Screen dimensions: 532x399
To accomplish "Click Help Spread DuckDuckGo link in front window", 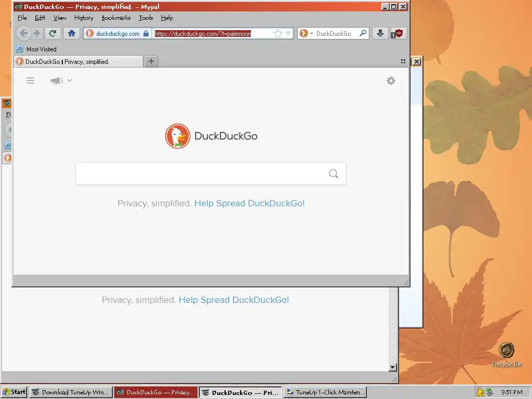I will [249, 203].
